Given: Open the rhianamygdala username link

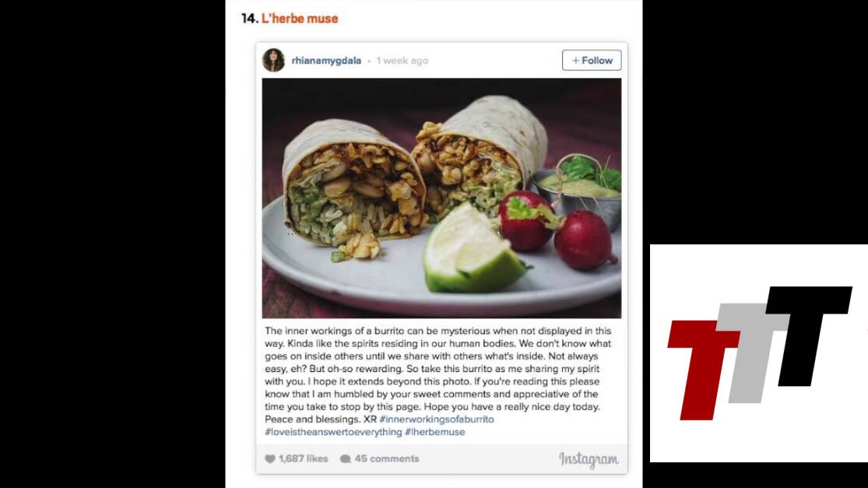Looking at the screenshot, I should (x=326, y=61).
